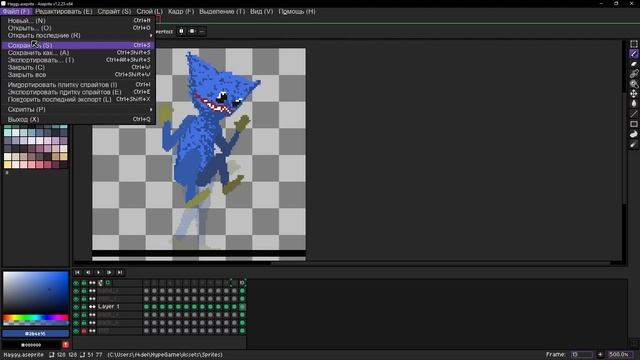The image size is (640, 360).
Task: Toggle lock of the topmost layer
Action: (x=84, y=291)
